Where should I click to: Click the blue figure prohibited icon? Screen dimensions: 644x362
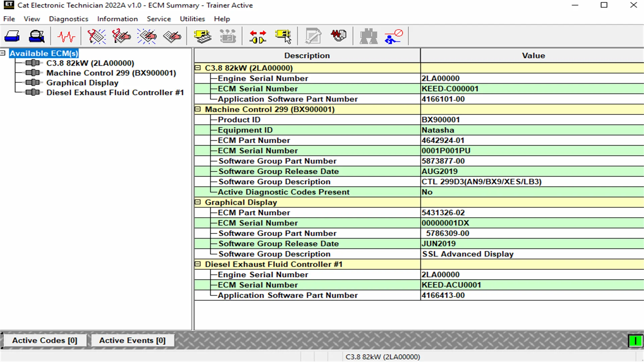(x=393, y=36)
